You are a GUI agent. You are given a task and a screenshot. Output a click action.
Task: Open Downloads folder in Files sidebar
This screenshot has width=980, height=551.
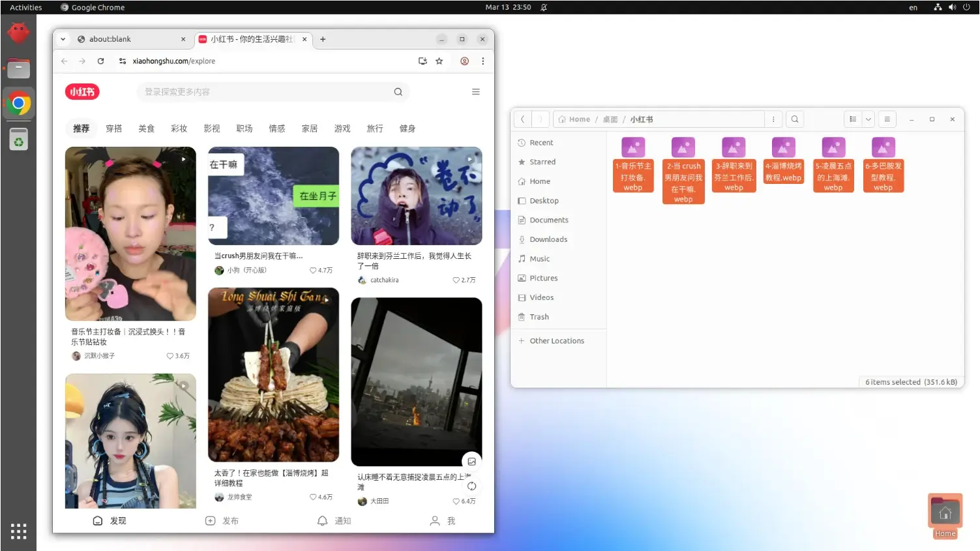[548, 239]
